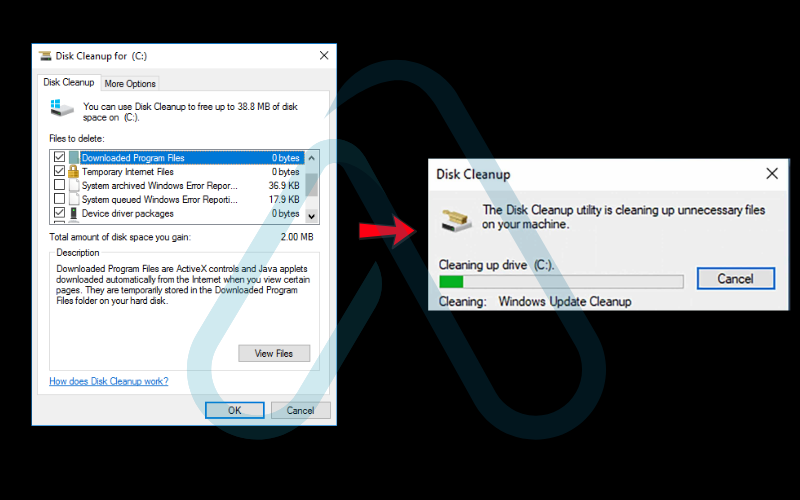Click the View Files button
The height and width of the screenshot is (500, 800).
point(274,353)
